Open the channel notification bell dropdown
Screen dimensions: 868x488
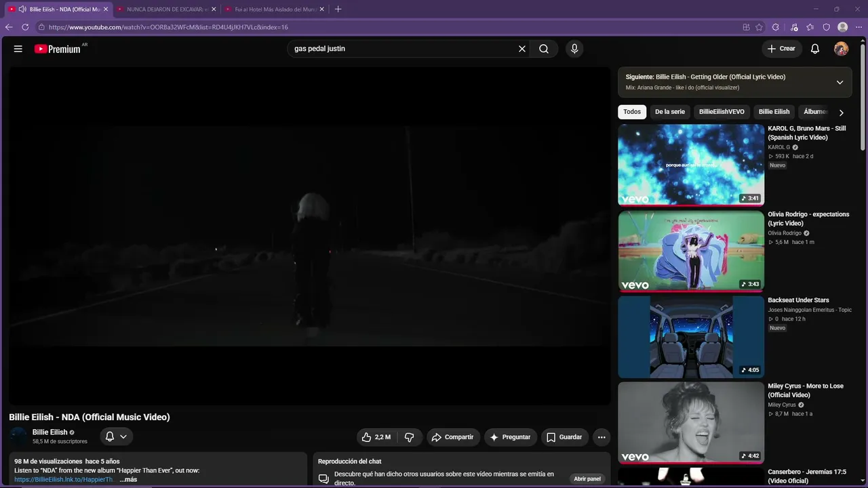(116, 436)
